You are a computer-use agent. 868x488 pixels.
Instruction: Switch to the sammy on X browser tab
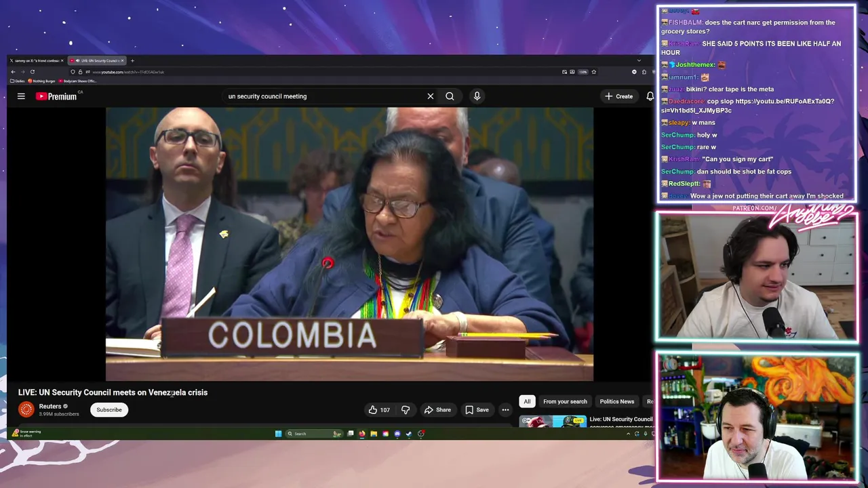pyautogui.click(x=35, y=60)
